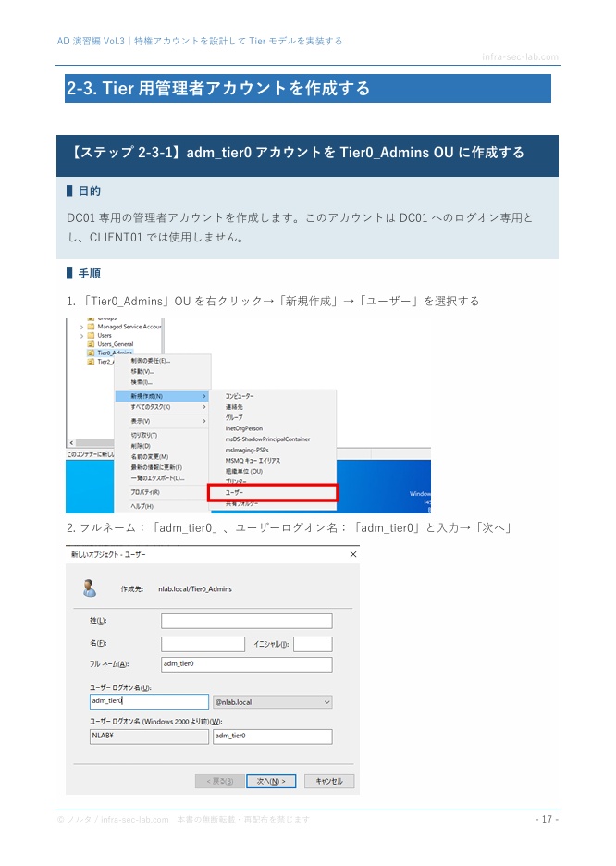Click the 次へ(N) > button
616x866 pixels.
270,781
